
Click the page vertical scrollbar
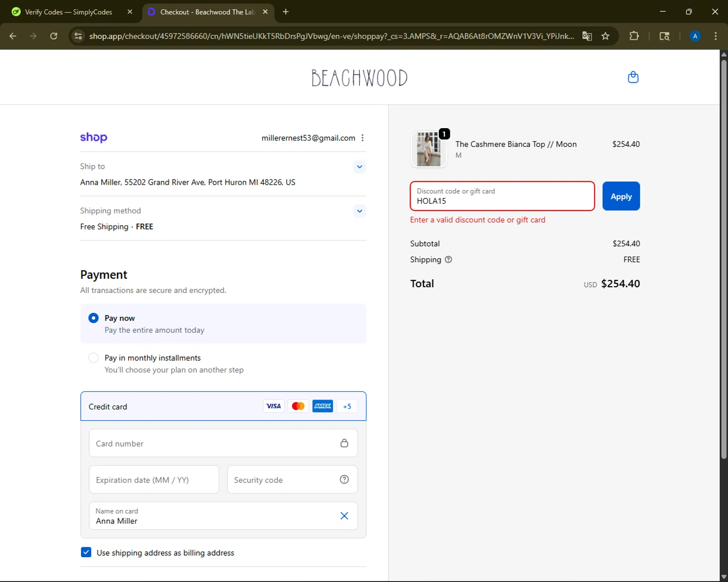[724, 259]
